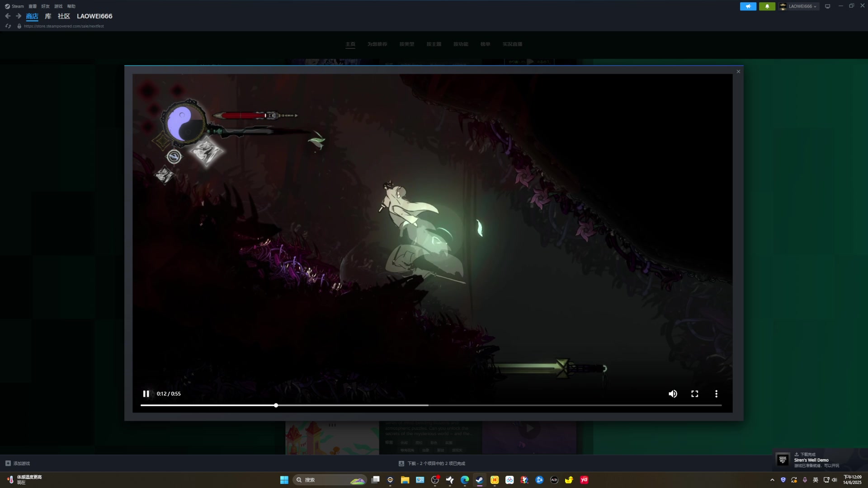Open the yellow duck app on the taskbar
This screenshot has height=488, width=868.
pyautogui.click(x=569, y=480)
